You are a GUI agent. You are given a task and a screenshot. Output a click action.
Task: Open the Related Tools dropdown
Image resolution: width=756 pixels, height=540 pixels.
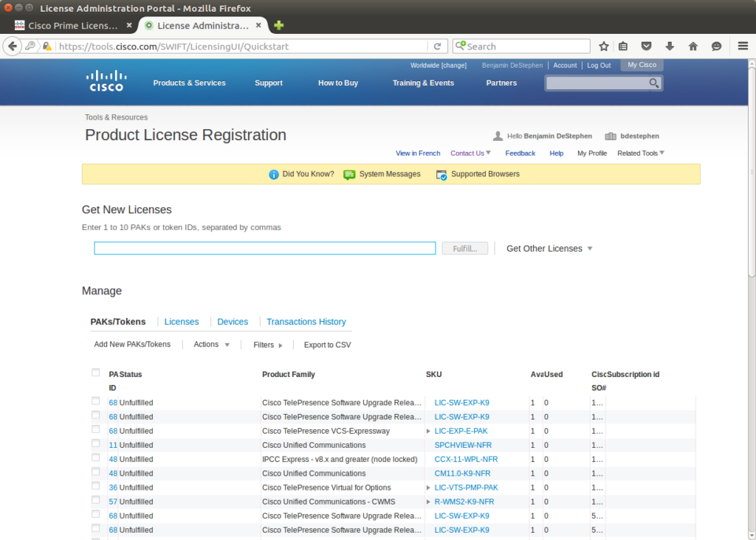(x=641, y=153)
